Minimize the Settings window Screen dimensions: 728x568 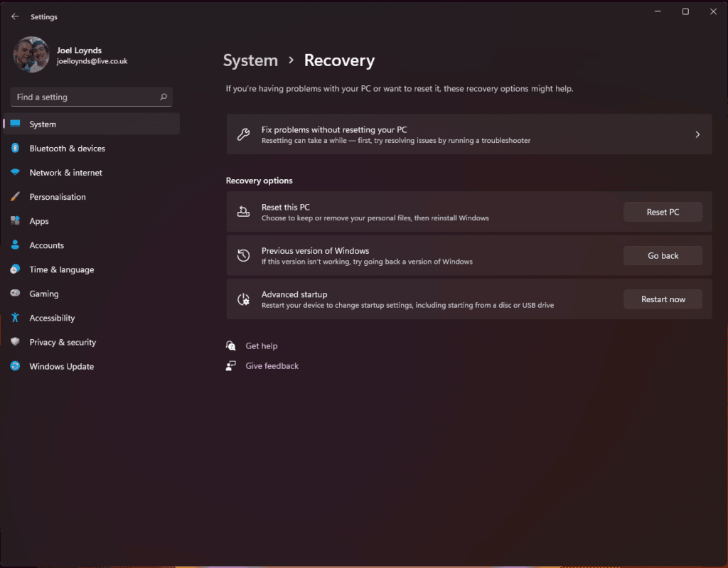pyautogui.click(x=658, y=11)
